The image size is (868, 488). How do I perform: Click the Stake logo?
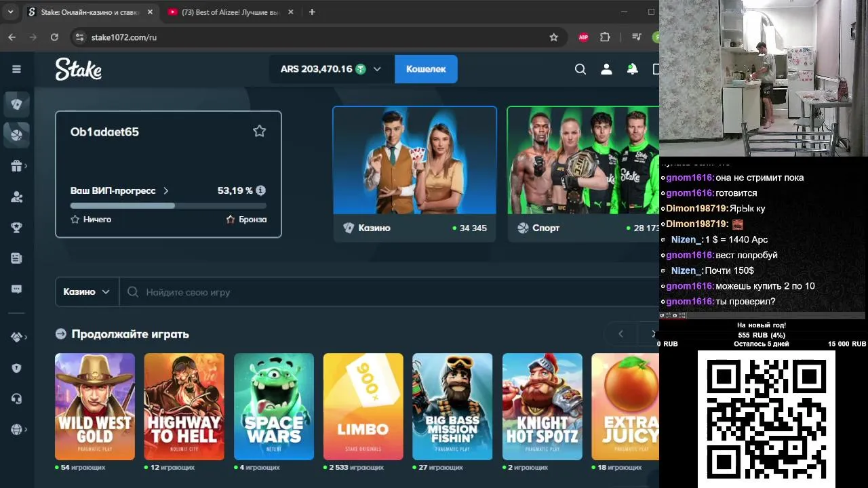79,69
